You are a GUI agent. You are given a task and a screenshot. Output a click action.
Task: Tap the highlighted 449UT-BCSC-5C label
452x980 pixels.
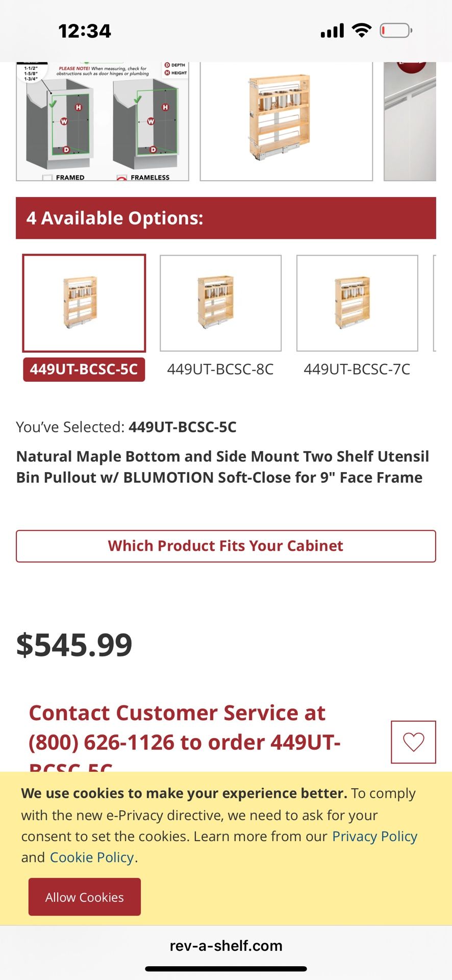click(x=84, y=370)
